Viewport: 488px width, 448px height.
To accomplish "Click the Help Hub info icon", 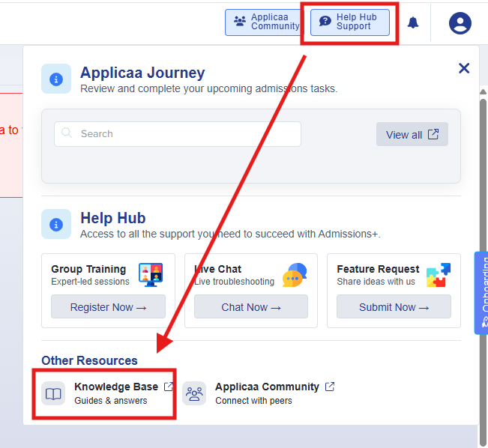I will click(x=56, y=224).
